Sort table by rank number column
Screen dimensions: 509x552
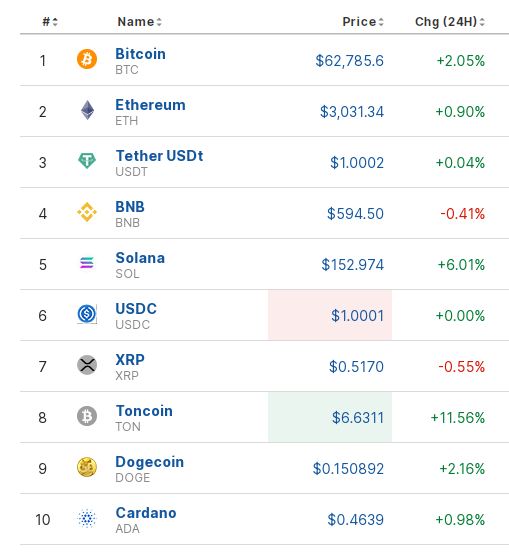click(50, 22)
